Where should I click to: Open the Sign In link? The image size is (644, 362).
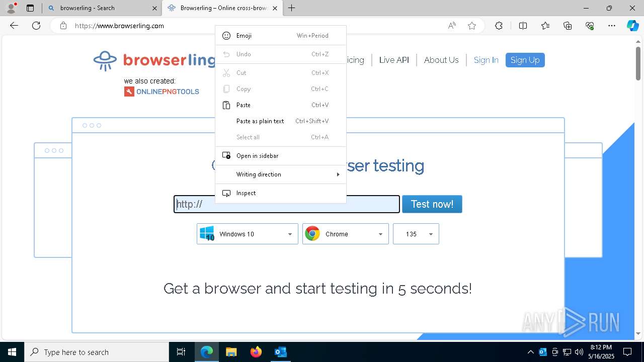coord(486,60)
